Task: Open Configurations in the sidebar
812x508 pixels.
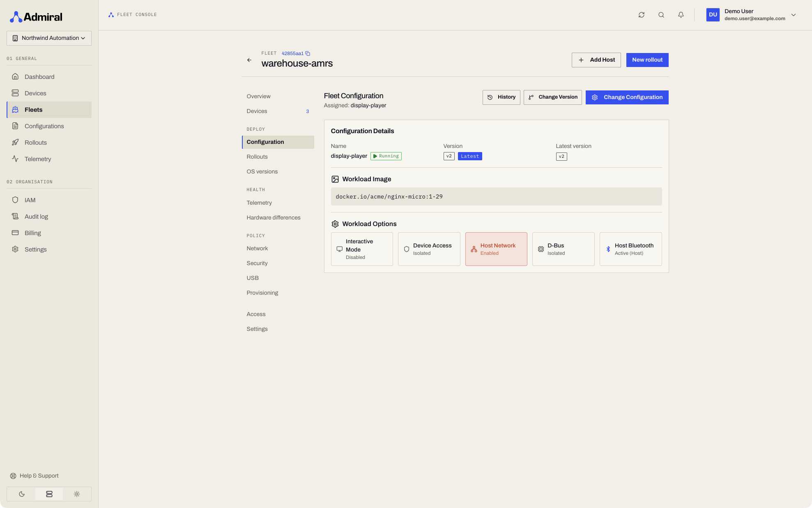Action: [49, 126]
